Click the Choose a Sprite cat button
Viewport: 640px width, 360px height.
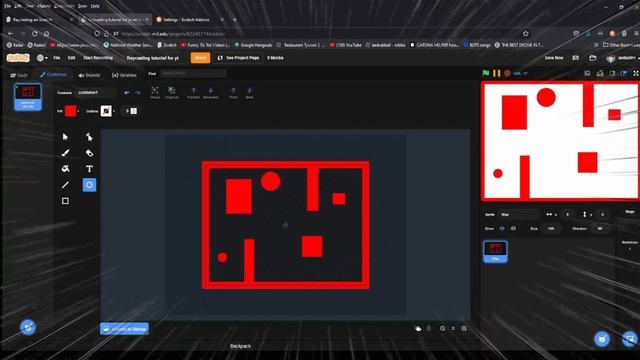(x=602, y=339)
